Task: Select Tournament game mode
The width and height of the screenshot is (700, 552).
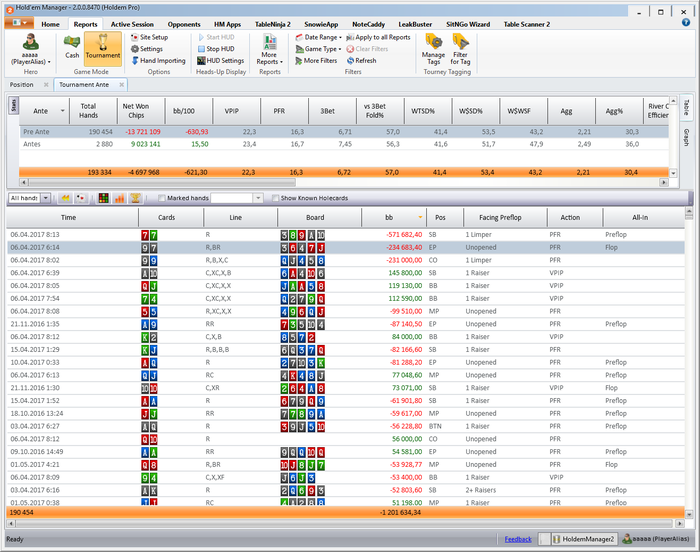Action: 103,48
